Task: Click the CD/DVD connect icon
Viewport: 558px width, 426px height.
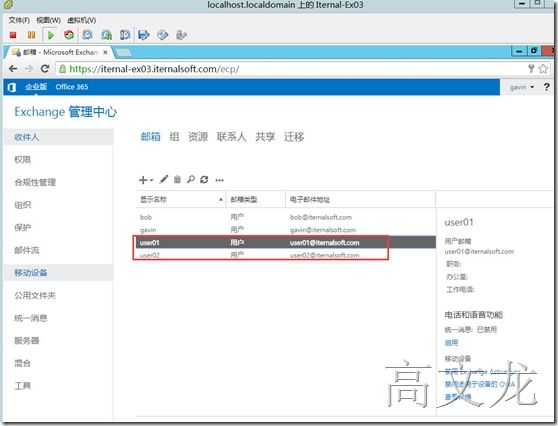Action: [163, 35]
